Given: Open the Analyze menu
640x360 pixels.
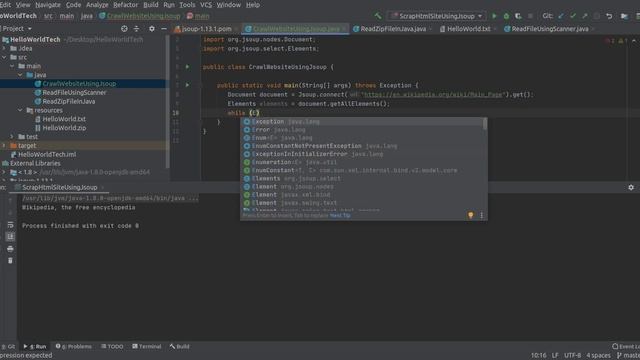Looking at the screenshot, I should (x=97, y=5).
